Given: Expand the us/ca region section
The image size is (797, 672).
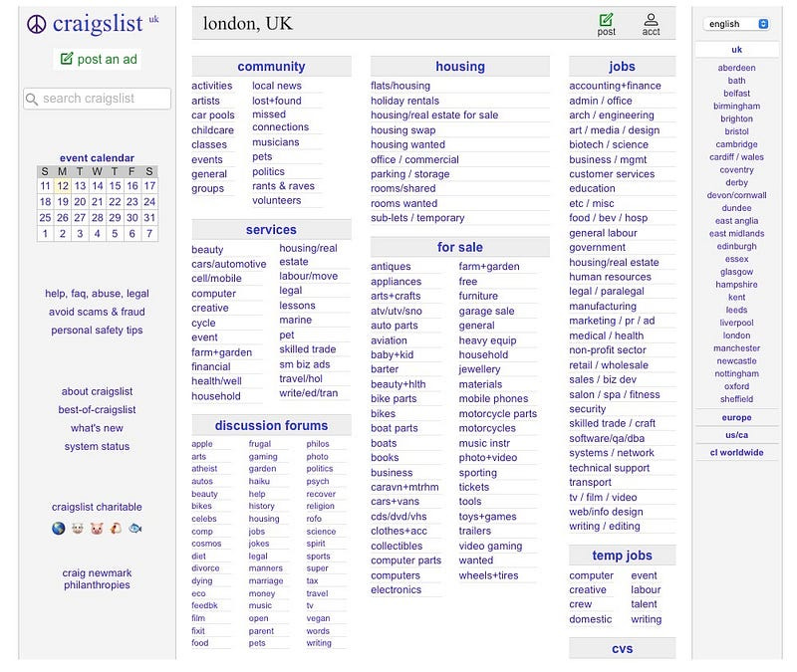Looking at the screenshot, I should point(736,435).
